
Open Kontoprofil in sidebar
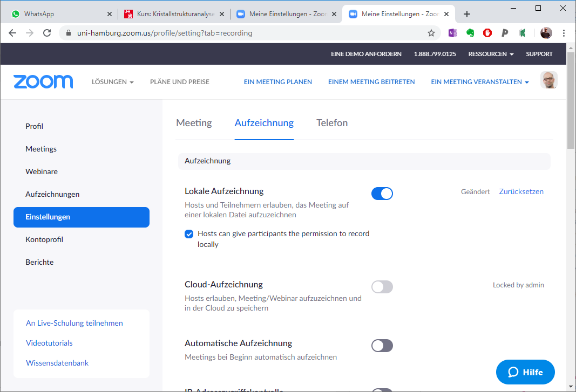[44, 240]
